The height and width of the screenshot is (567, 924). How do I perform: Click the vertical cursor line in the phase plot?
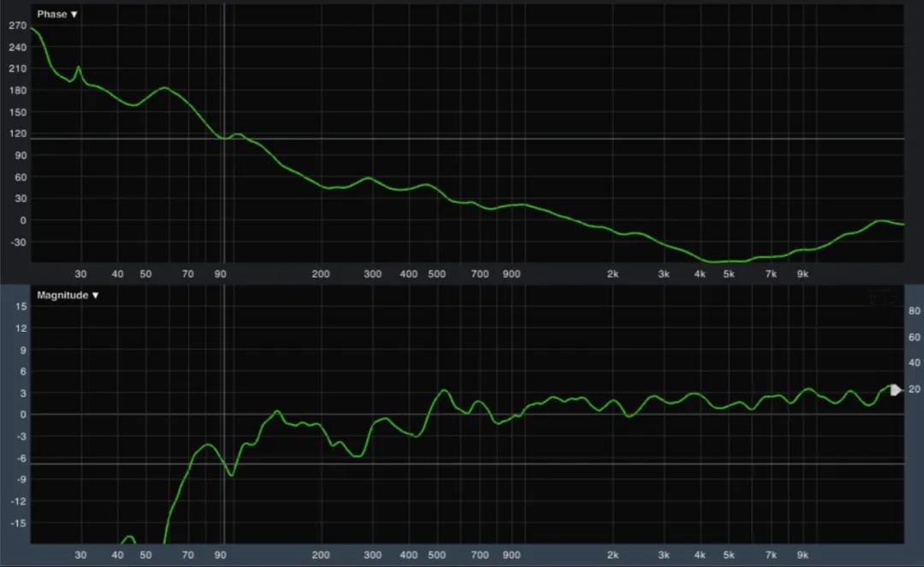point(224,197)
